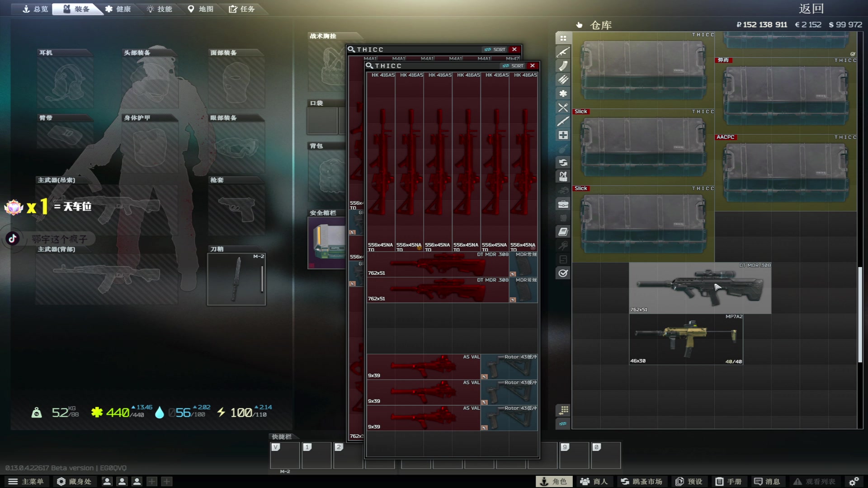Click the energy lightning bolt icon

221,412
